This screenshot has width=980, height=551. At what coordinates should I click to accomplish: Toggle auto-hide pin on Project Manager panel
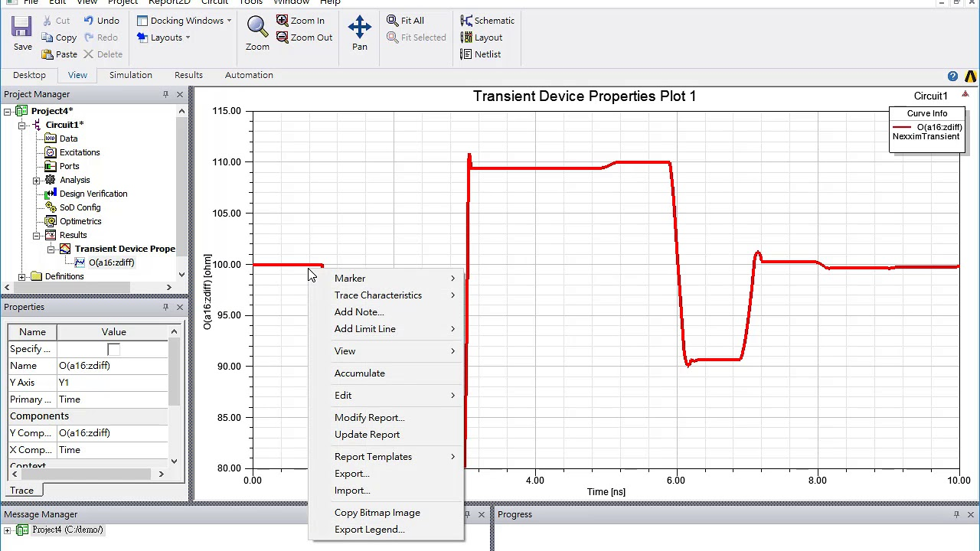coord(165,93)
